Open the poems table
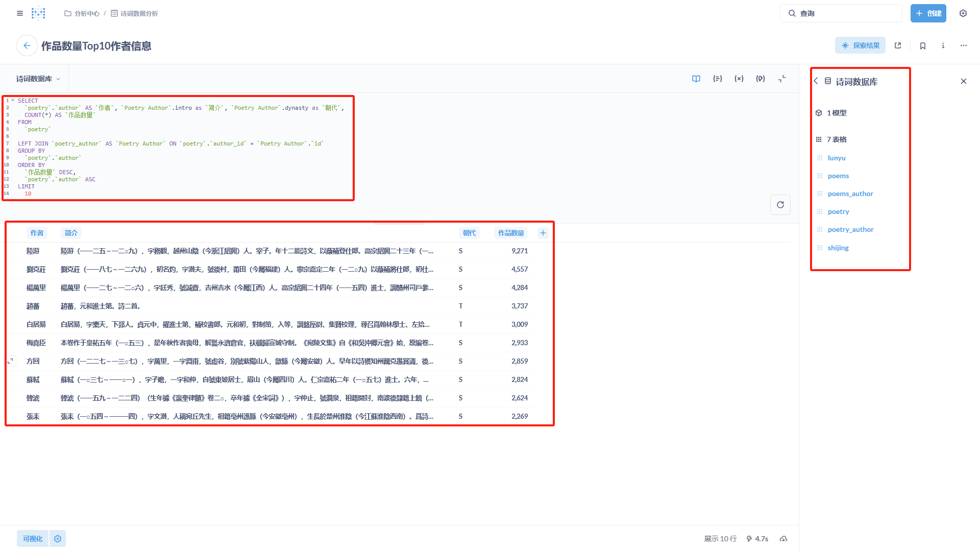Image resolution: width=980 pixels, height=551 pixels. pos(838,176)
